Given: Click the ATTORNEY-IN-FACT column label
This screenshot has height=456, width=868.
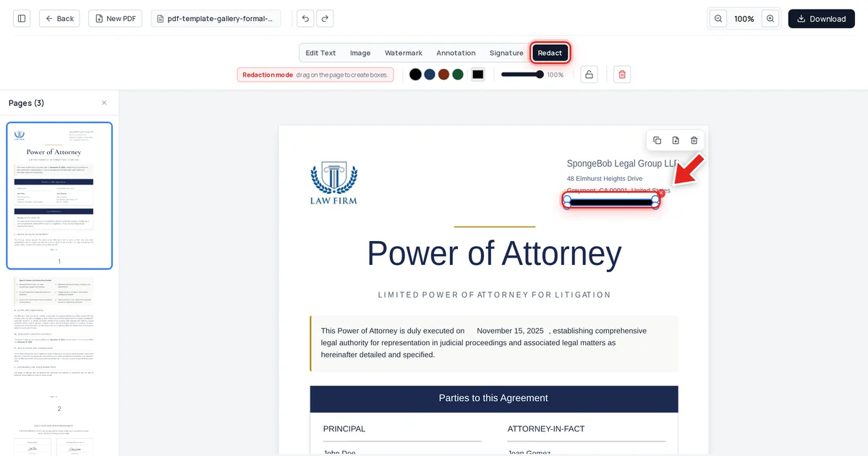Looking at the screenshot, I should 546,428.
